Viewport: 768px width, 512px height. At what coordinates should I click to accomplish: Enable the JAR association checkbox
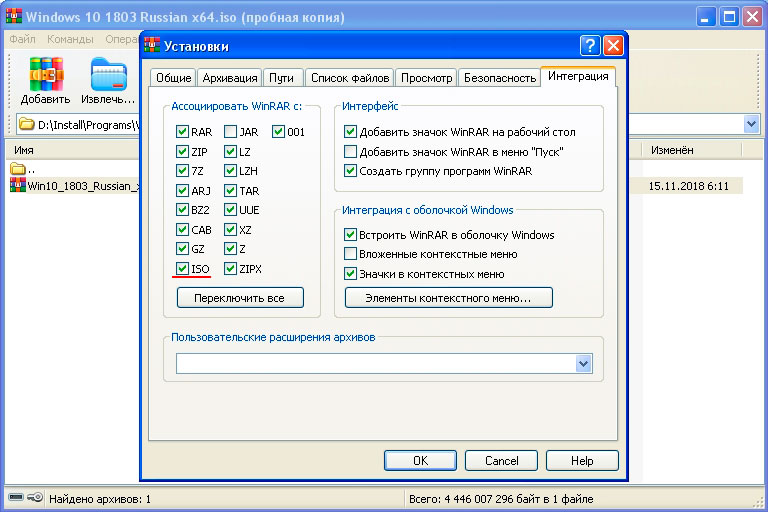(x=230, y=131)
